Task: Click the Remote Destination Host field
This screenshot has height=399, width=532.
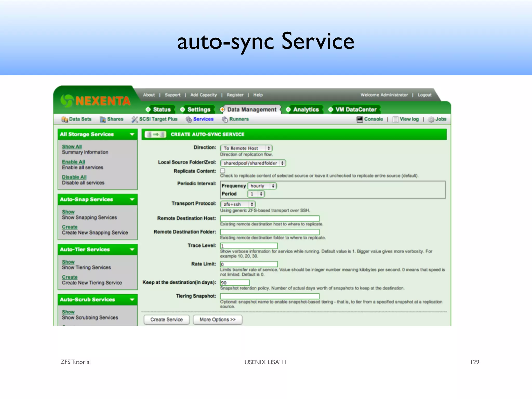Action: (270, 218)
